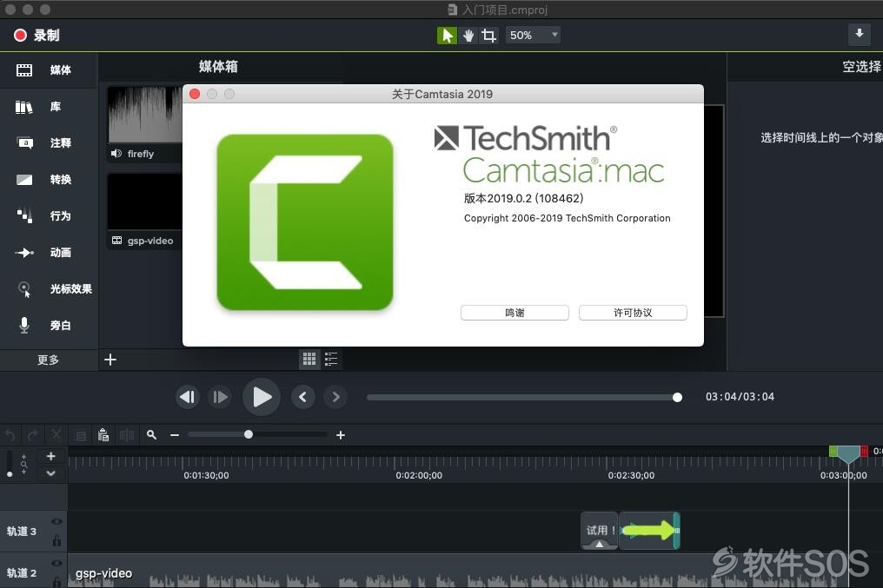The width and height of the screenshot is (883, 588).
Task: Zoom in timeline with plus button
Action: (x=341, y=435)
